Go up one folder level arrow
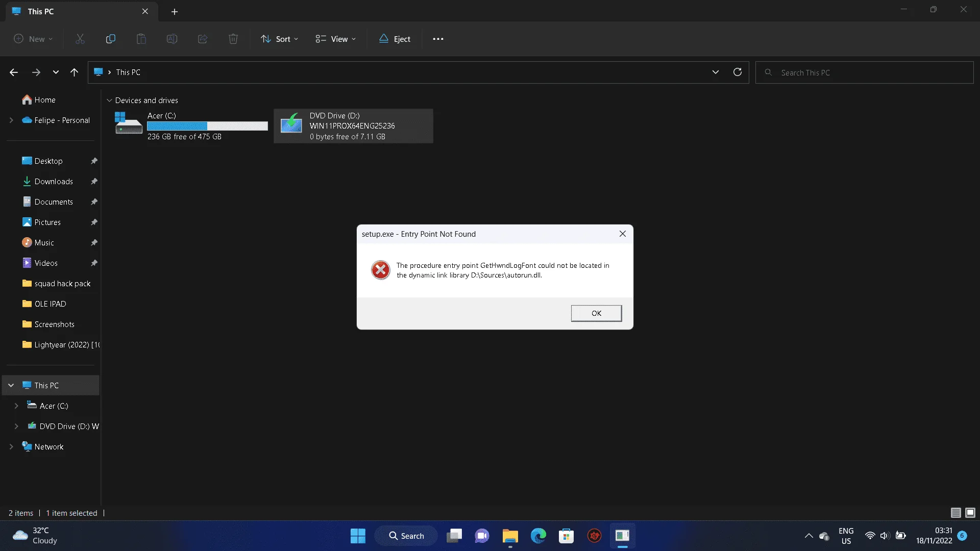The width and height of the screenshot is (980, 551). pyautogui.click(x=74, y=72)
